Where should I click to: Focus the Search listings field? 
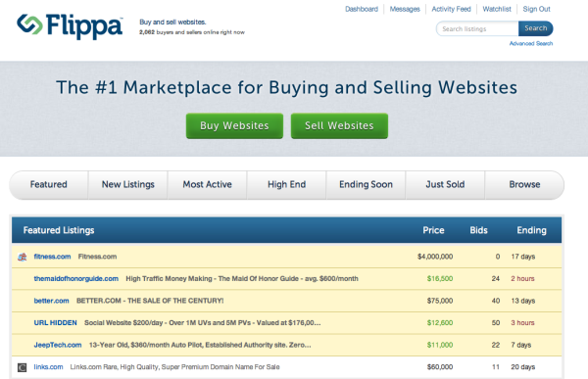[x=477, y=28]
